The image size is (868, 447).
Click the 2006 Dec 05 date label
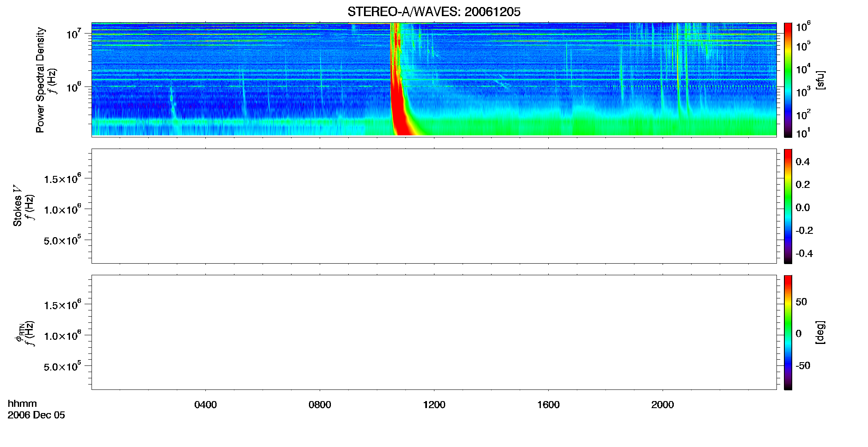coord(36,415)
